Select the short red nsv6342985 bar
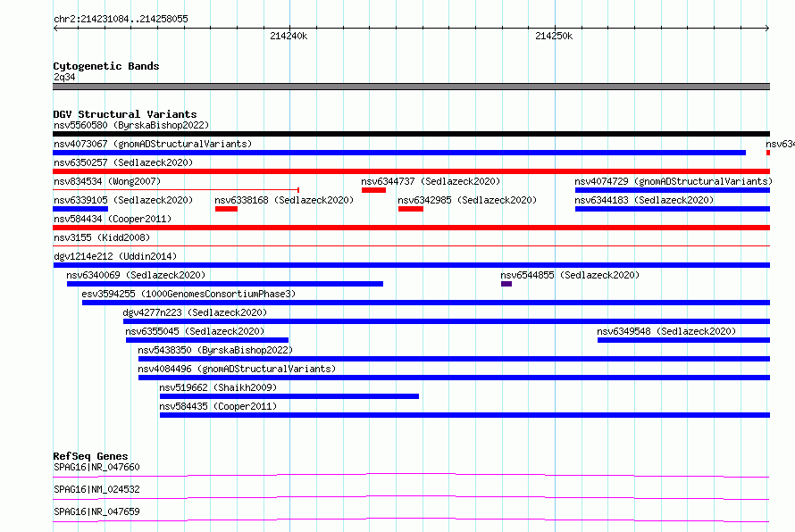The height and width of the screenshot is (532, 795). click(411, 209)
